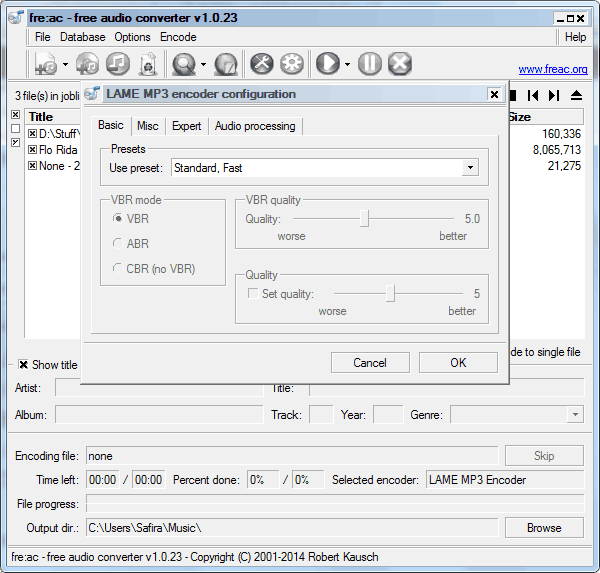Viewport: 600px width, 573px height.
Task: Uncheck the None - 2 joblist entry checkbox
Action: [x=33, y=166]
